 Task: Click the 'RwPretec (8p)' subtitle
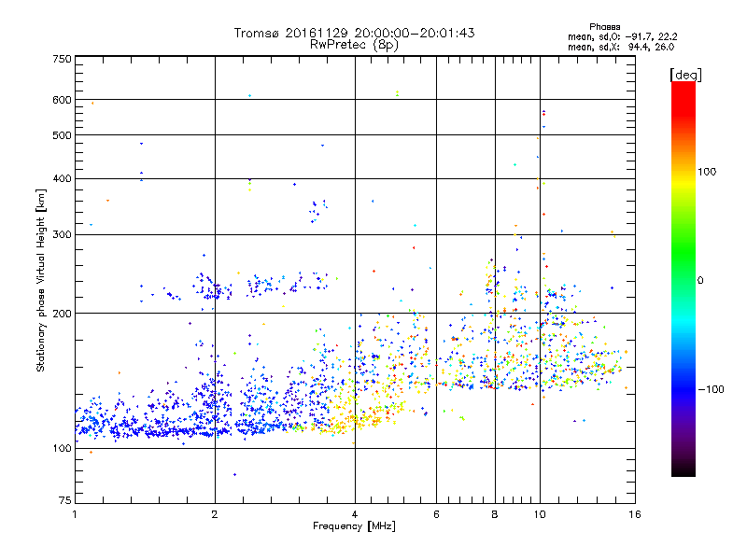coord(354,45)
